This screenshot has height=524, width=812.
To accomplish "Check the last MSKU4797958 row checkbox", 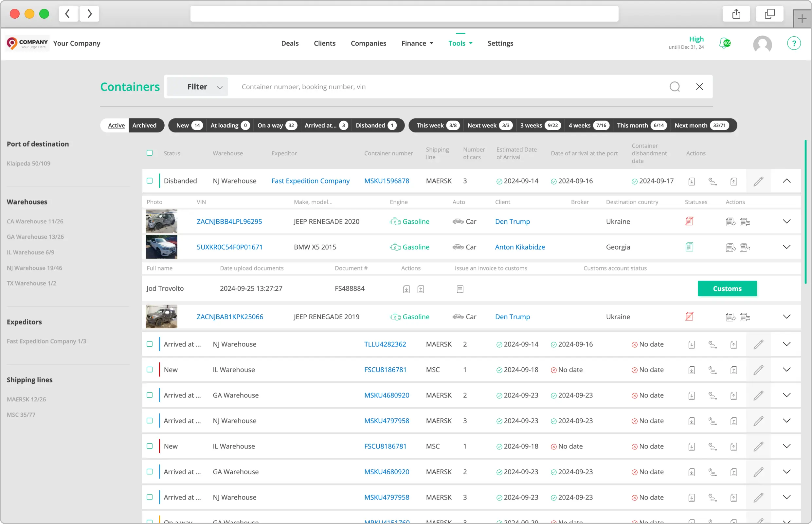I will click(150, 497).
